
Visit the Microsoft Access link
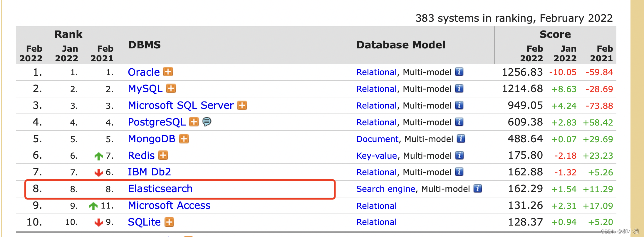[169, 205]
